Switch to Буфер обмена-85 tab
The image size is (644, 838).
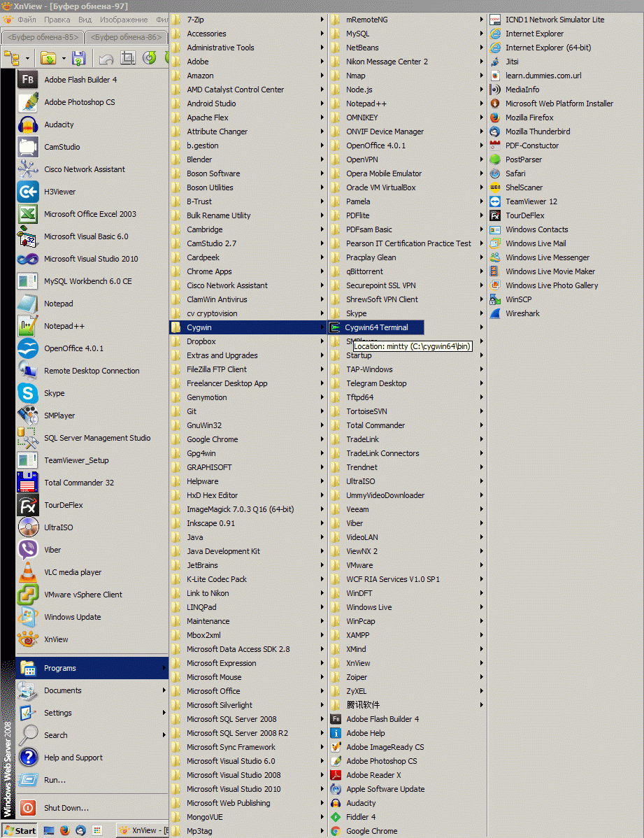[x=43, y=37]
